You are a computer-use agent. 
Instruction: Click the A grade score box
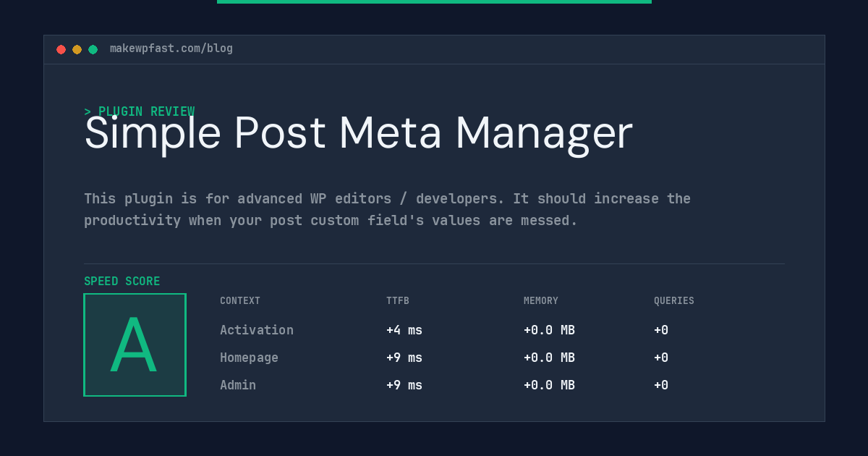click(x=135, y=345)
